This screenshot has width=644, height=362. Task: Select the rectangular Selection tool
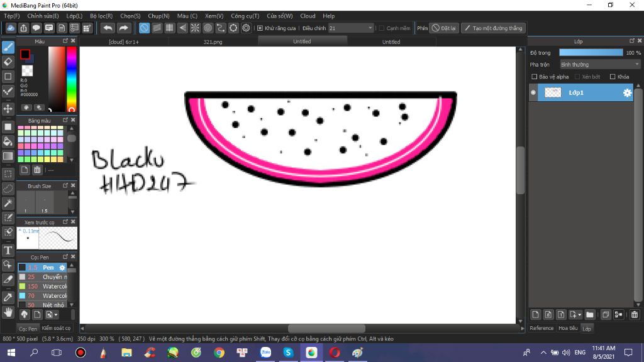[8, 173]
